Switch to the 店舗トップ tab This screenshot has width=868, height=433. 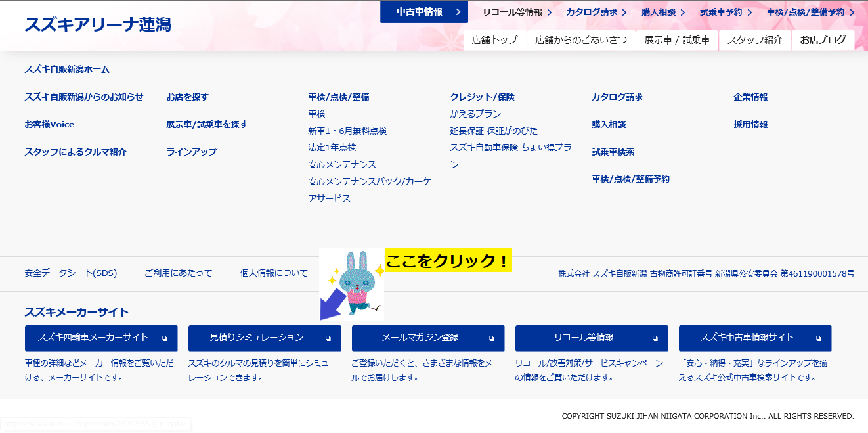click(x=495, y=40)
